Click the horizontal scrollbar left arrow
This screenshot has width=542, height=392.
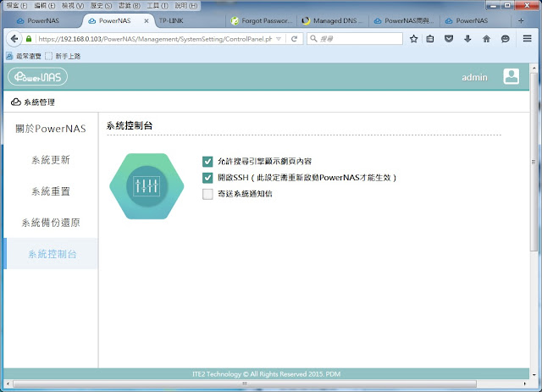tap(8, 384)
